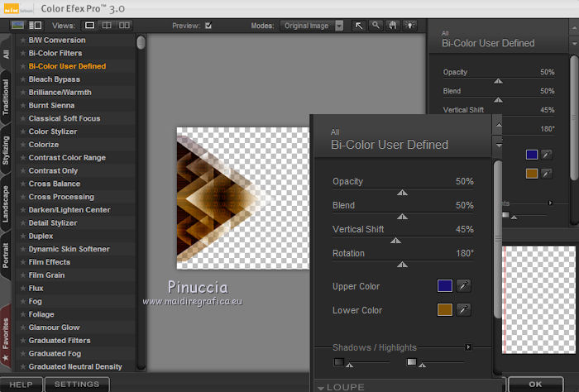Pick Lower Color with eyedropper
Viewport: 579px width, 392px height.
(x=463, y=310)
